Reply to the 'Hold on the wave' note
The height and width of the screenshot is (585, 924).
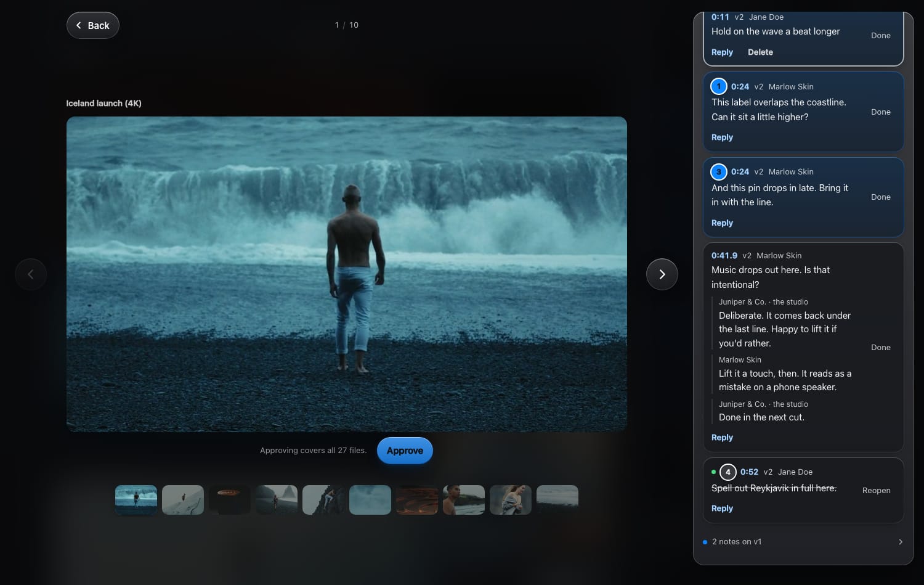[x=722, y=52]
